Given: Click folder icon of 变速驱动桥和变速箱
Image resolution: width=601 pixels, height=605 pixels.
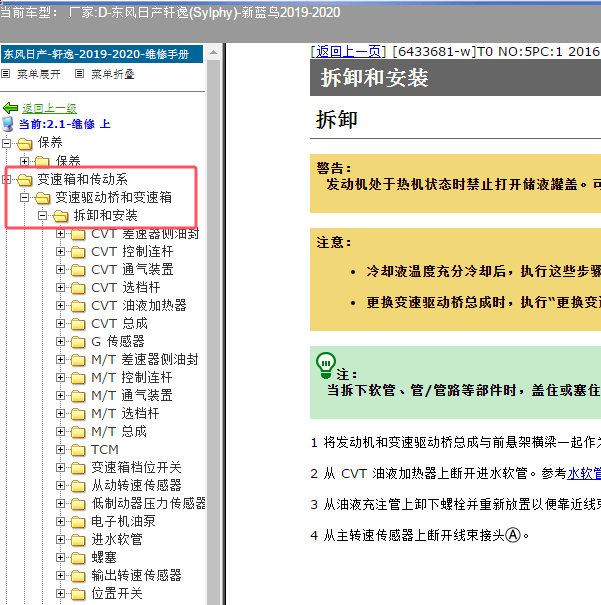Looking at the screenshot, I should (42, 198).
